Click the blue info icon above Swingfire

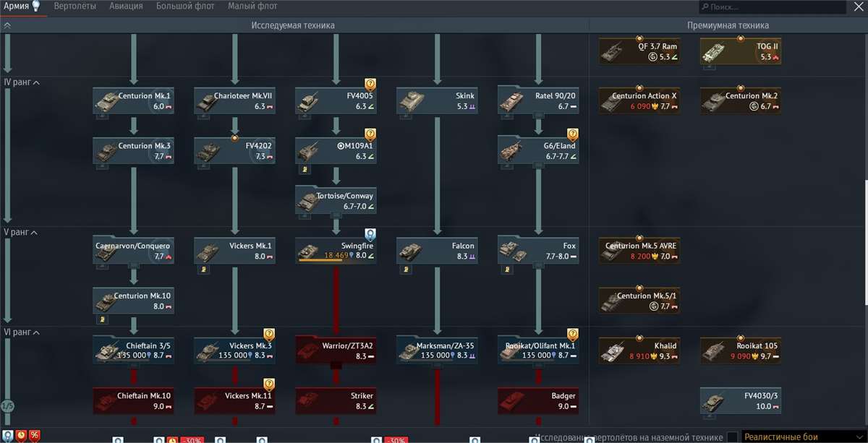click(x=370, y=233)
